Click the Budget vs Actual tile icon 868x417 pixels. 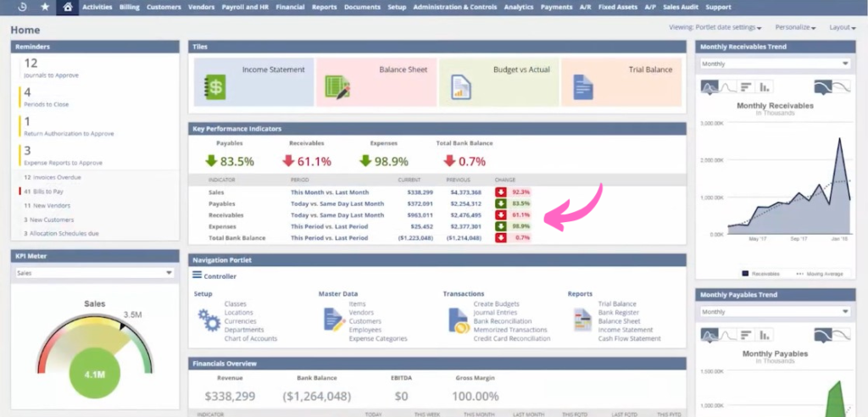pyautogui.click(x=461, y=86)
